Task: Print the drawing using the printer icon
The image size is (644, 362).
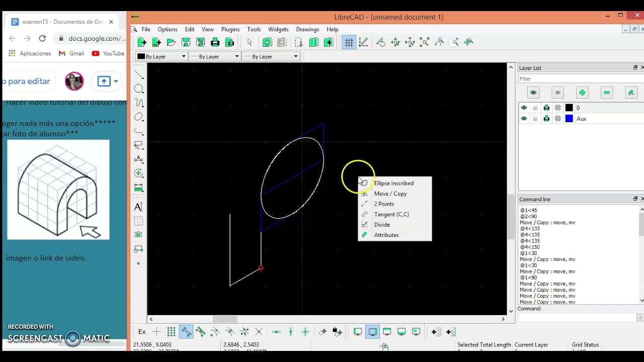Action: click(x=215, y=43)
